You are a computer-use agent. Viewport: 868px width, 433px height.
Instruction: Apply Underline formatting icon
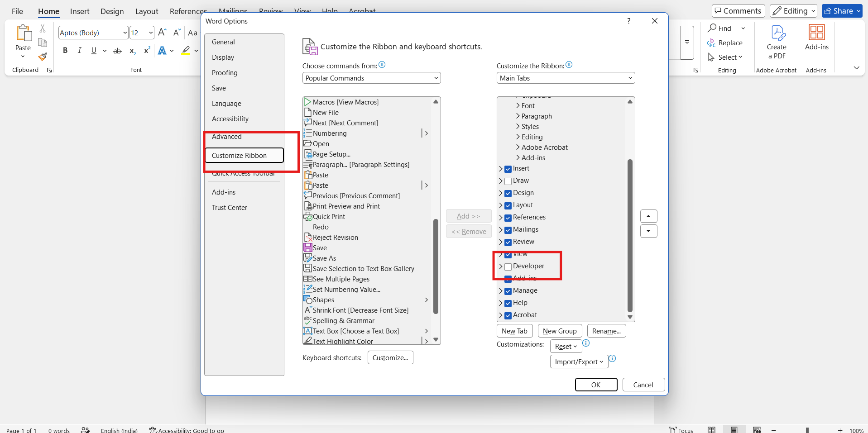click(94, 51)
